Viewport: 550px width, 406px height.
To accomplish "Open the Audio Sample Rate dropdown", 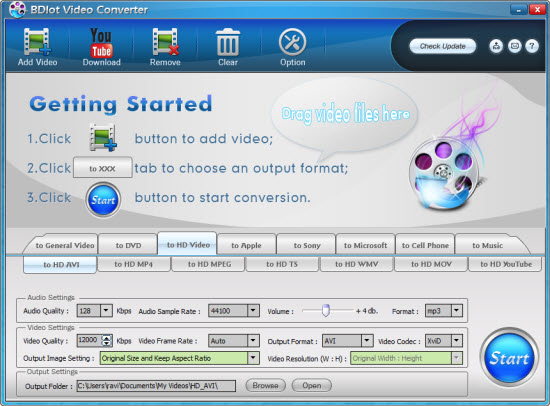I will click(253, 311).
